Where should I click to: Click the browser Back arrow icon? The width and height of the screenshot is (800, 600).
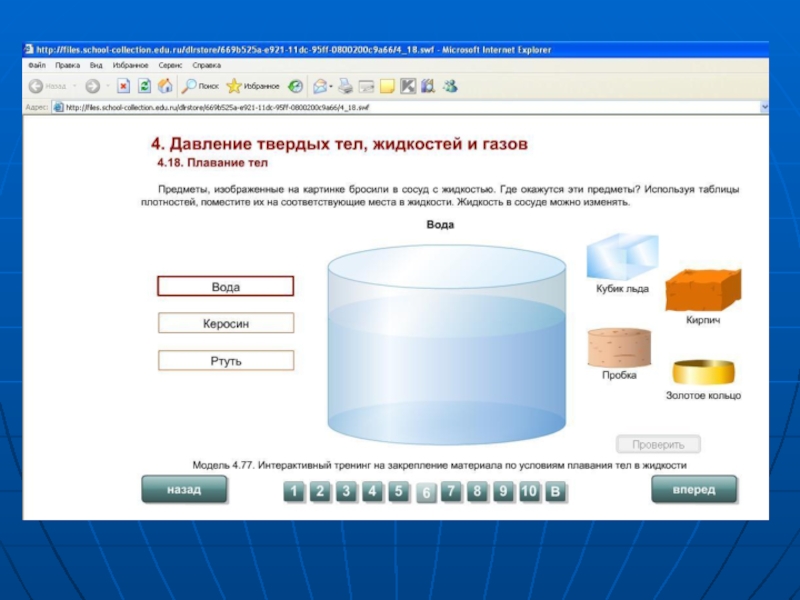36,86
